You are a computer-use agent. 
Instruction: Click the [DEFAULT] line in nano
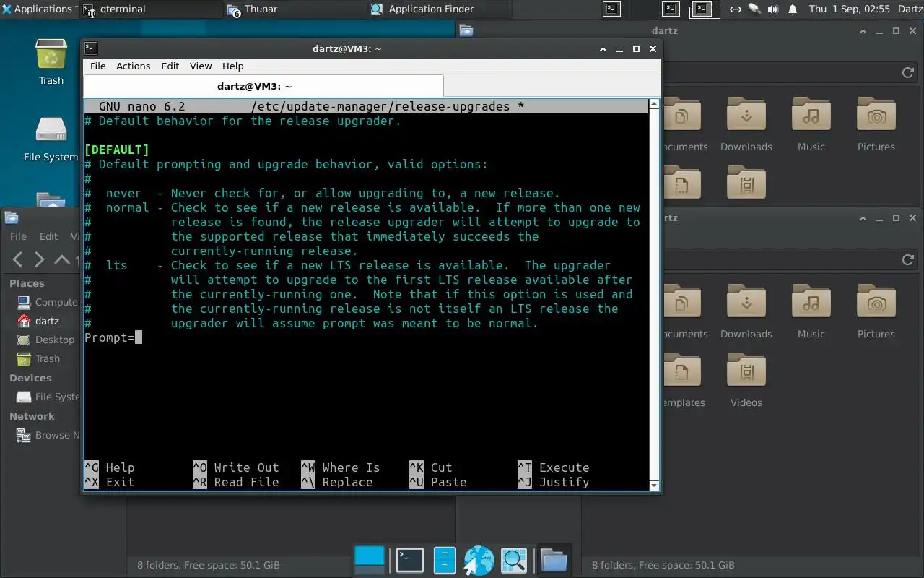[117, 150]
